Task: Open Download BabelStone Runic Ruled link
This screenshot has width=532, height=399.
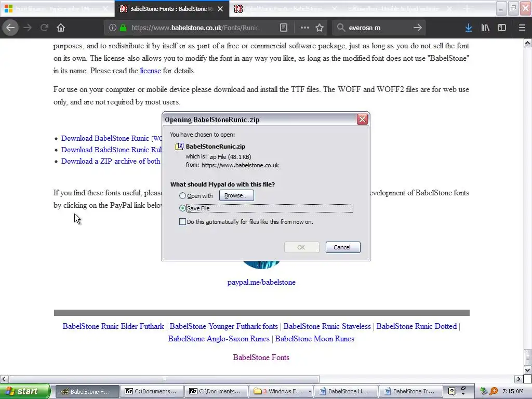Action: (112, 150)
